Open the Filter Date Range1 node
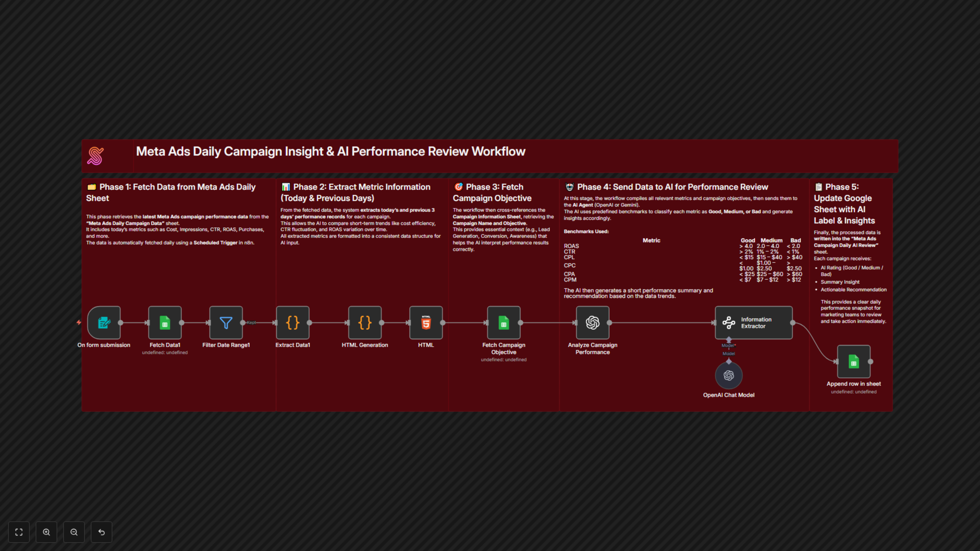The height and width of the screenshot is (551, 980). tap(226, 322)
